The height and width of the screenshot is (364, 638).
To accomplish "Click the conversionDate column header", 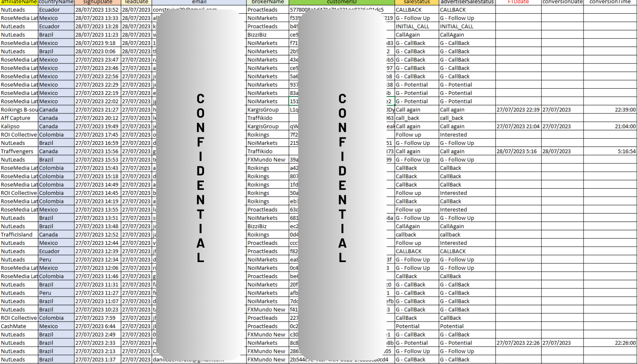I will click(x=562, y=2).
